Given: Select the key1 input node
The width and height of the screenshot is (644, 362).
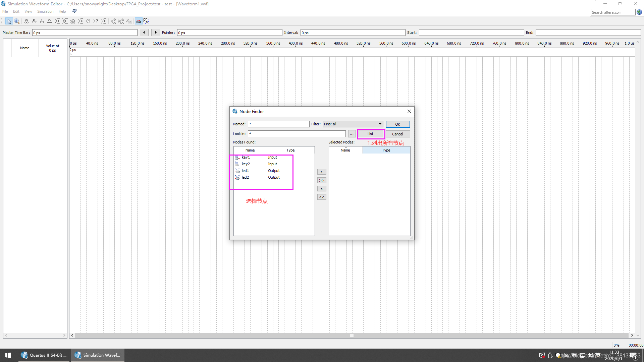Looking at the screenshot, I should pyautogui.click(x=246, y=157).
